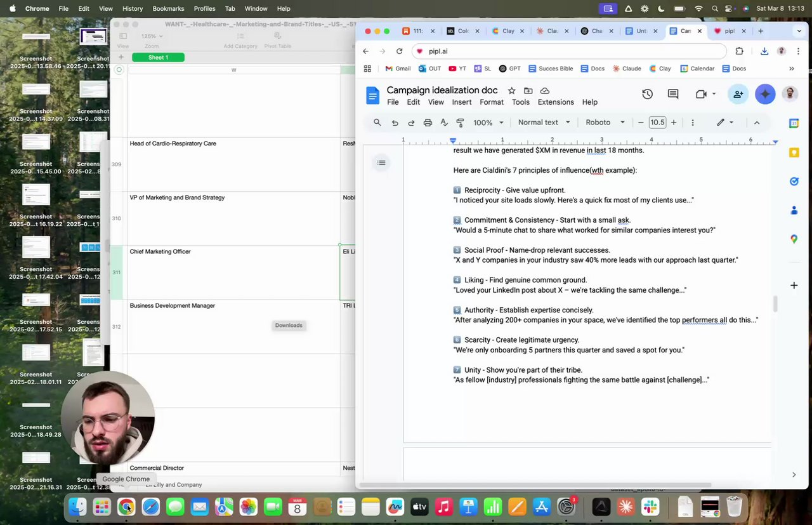This screenshot has height=525, width=812.
Task: Share the document with people
Action: (738, 94)
